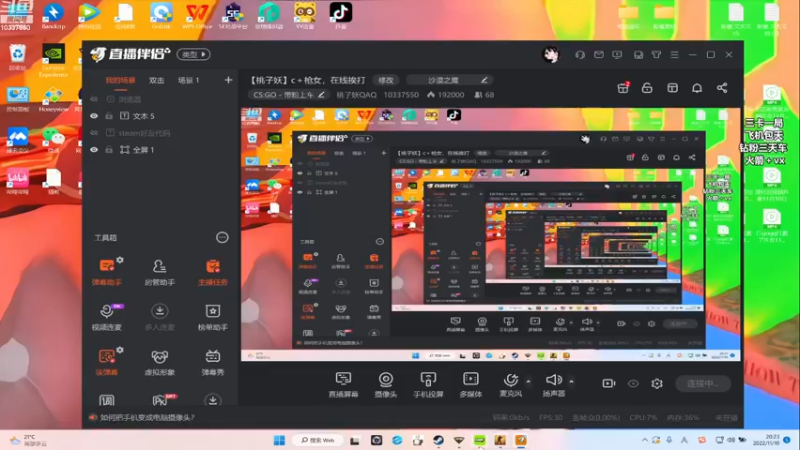Click 修改 to edit stream title
Viewport: 800px width, 450px height.
point(386,80)
